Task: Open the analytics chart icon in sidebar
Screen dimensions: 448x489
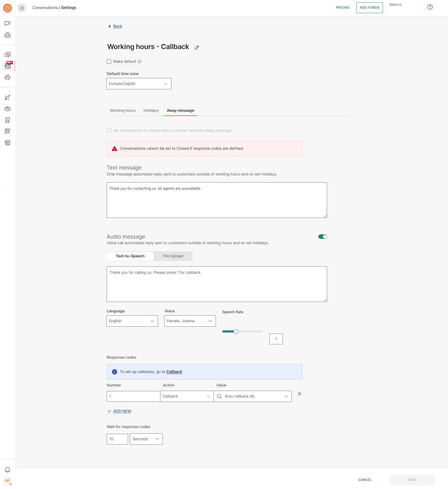Action: click(x=7, y=97)
